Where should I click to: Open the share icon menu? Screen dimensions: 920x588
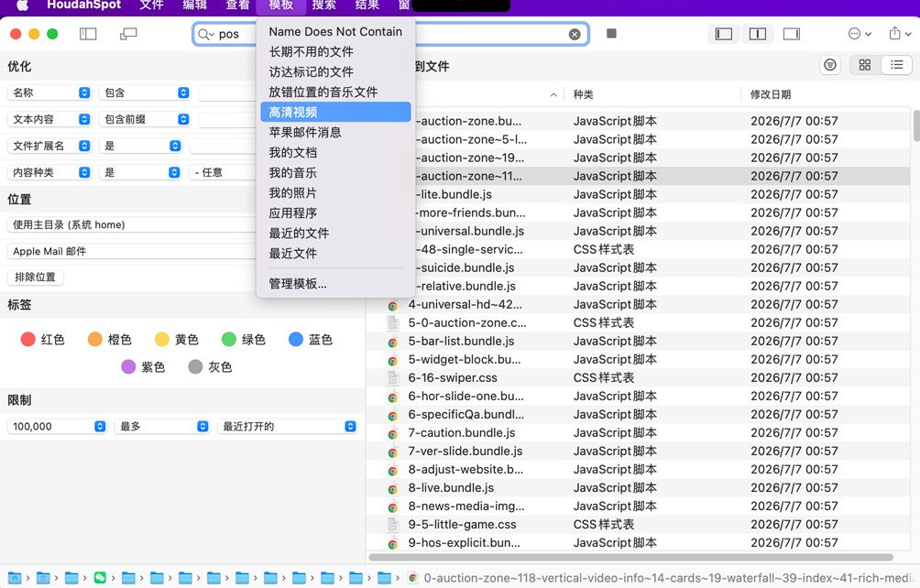click(x=900, y=33)
